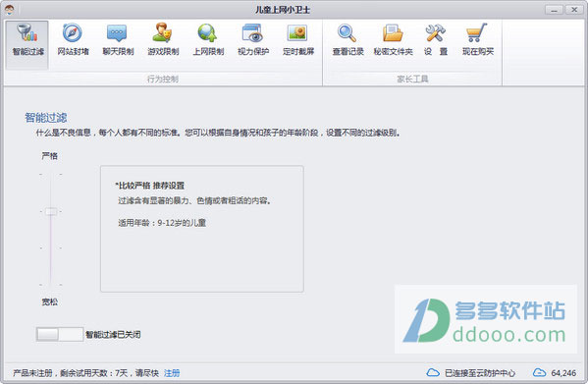Click the 产品未注册 trial status text
The image size is (588, 384).
tap(85, 373)
